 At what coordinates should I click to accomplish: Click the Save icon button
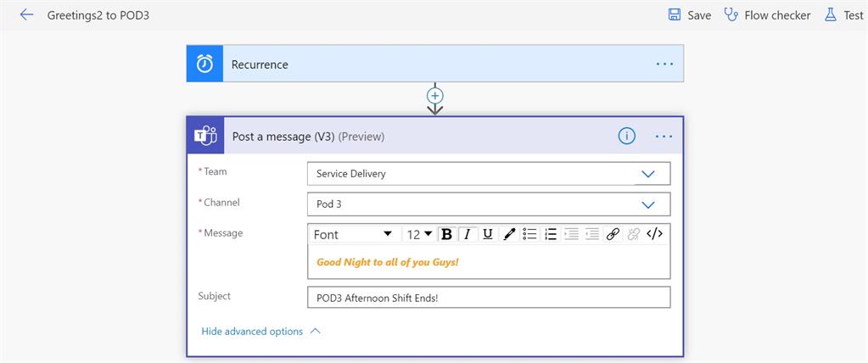click(675, 15)
